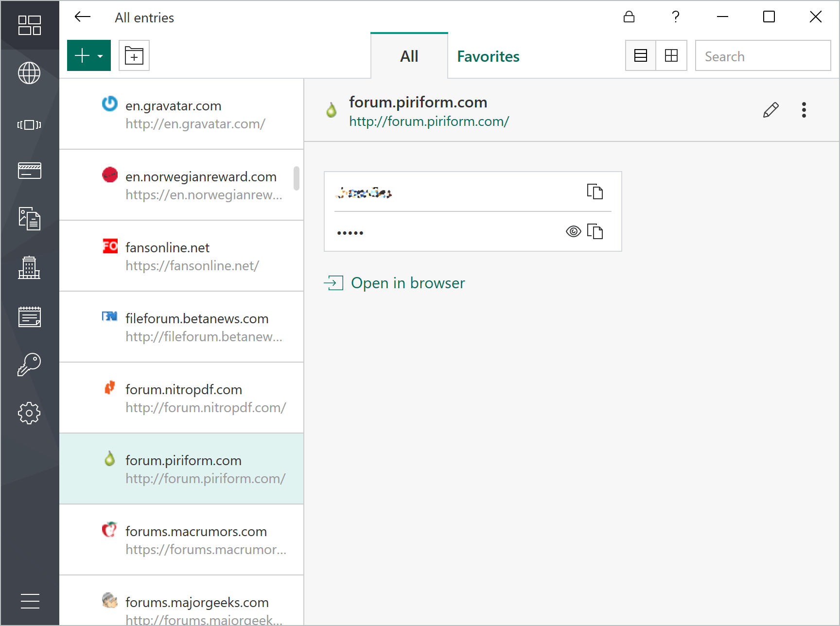Go back using the arrow near All entries
The image size is (840, 626).
pos(82,17)
